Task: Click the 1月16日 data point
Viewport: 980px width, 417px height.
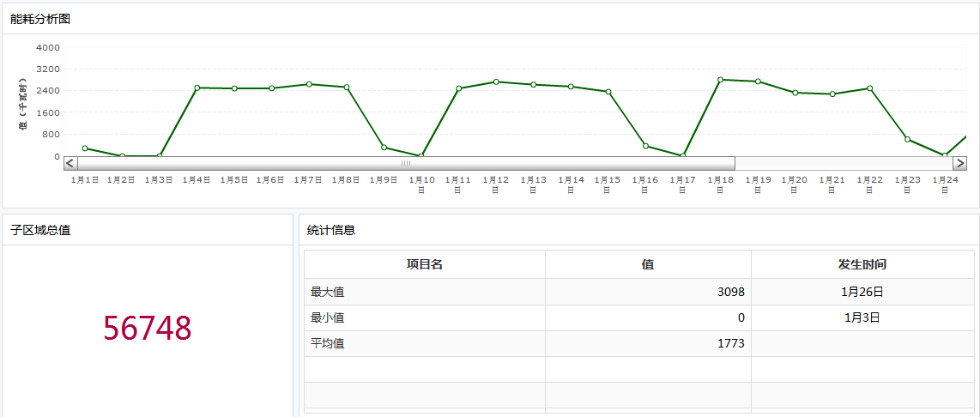Action: tap(645, 147)
